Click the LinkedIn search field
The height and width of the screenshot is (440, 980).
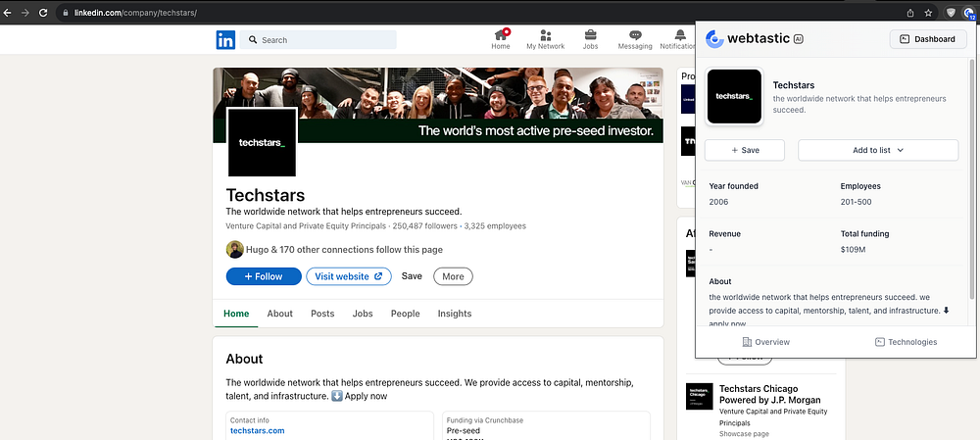(x=318, y=40)
